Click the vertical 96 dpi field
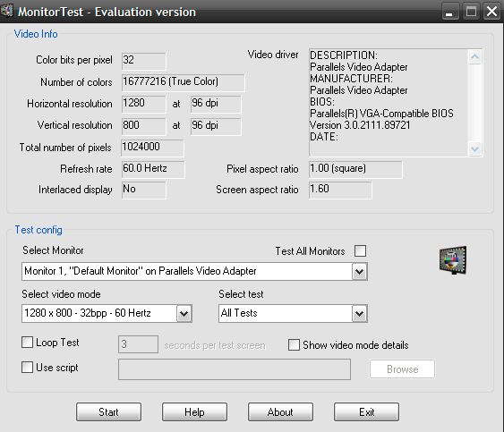 (x=216, y=126)
